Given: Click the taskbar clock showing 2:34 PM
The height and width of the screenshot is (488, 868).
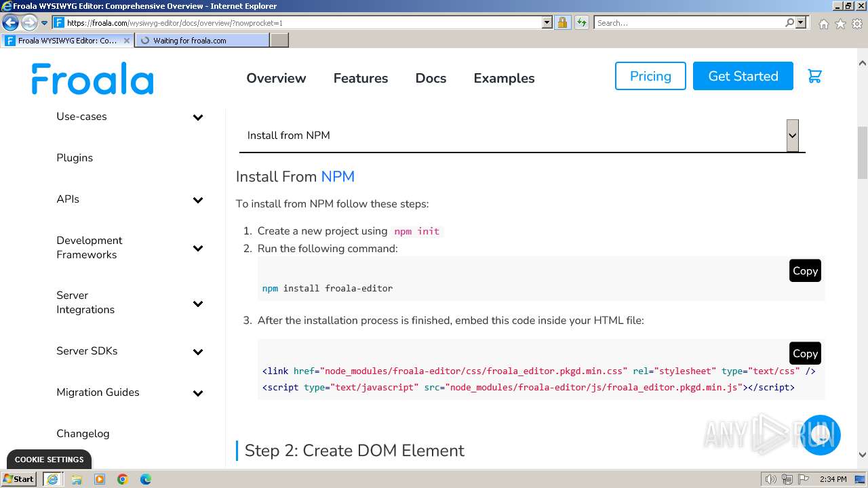Looking at the screenshot, I should tap(833, 479).
